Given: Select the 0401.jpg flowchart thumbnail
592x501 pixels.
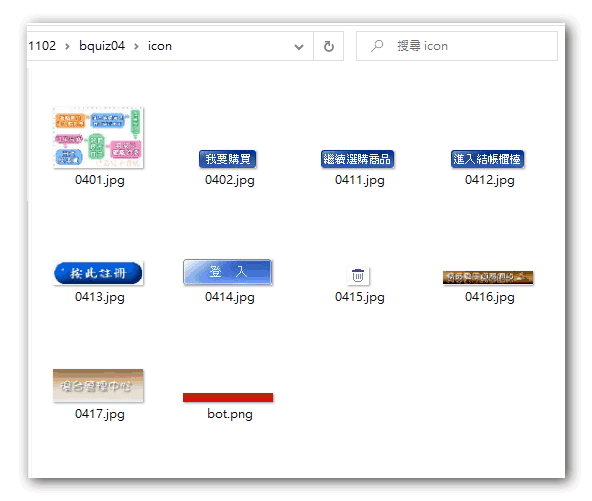Looking at the screenshot, I should [x=98, y=137].
